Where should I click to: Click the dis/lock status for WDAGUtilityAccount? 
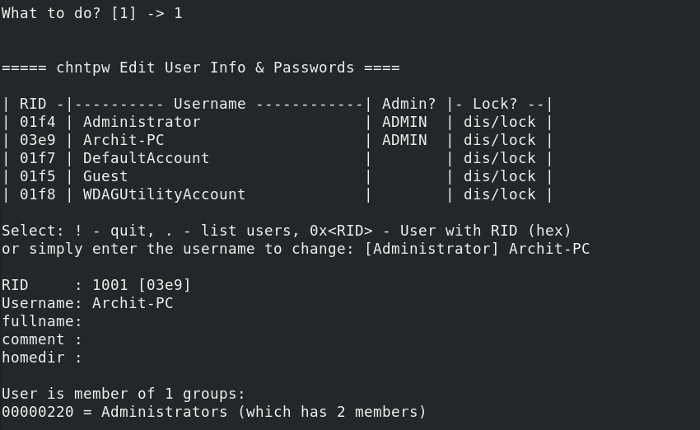(499, 194)
